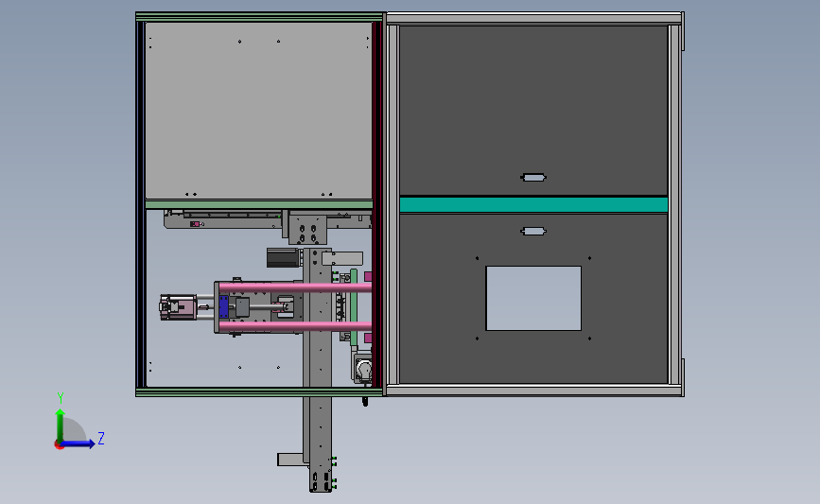Click the green Y axis arrow of the triad
Viewport: 820px width, 504px height.
pos(60,425)
